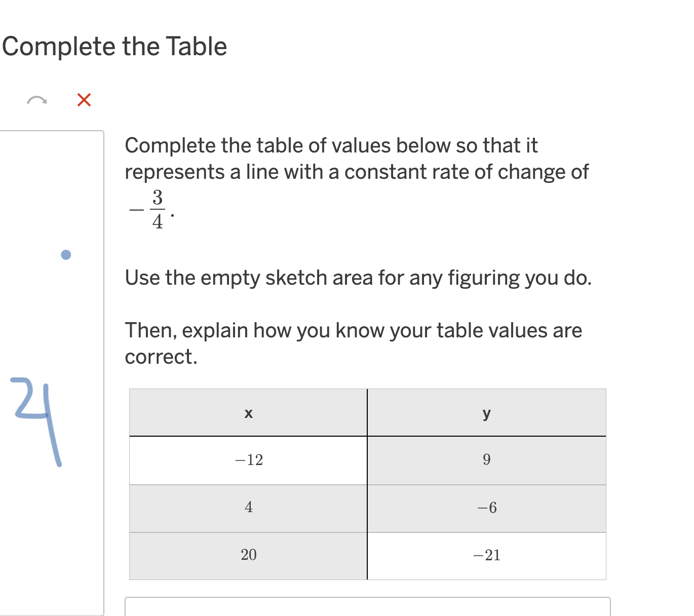Select the x cell containing 4
The image size is (694, 616).
coord(248,508)
